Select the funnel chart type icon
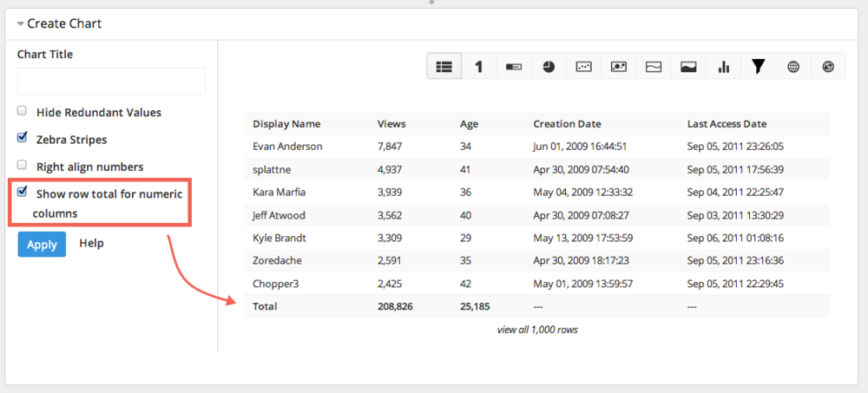868x393 pixels. tap(759, 67)
